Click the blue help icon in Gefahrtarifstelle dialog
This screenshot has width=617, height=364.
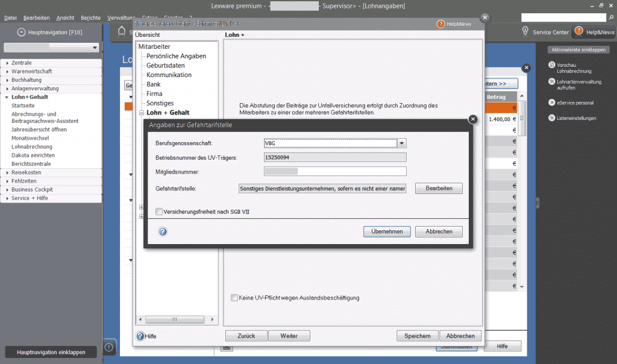(x=163, y=231)
